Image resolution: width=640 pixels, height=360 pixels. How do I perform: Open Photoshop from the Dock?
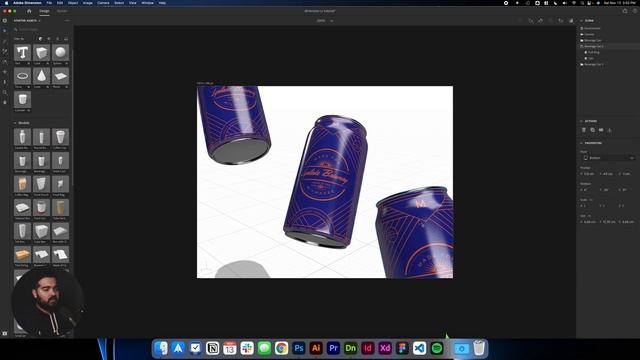pyautogui.click(x=298, y=348)
